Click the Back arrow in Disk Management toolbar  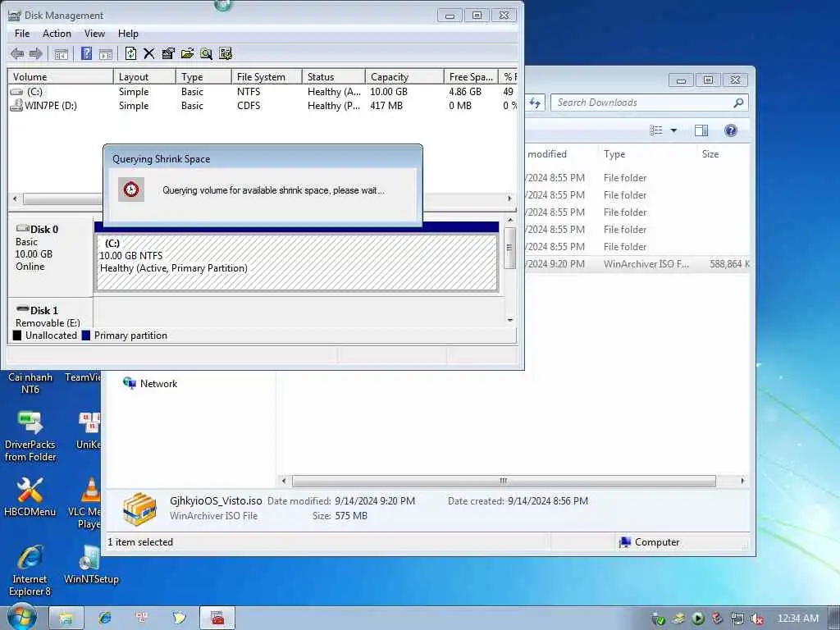[x=17, y=53]
